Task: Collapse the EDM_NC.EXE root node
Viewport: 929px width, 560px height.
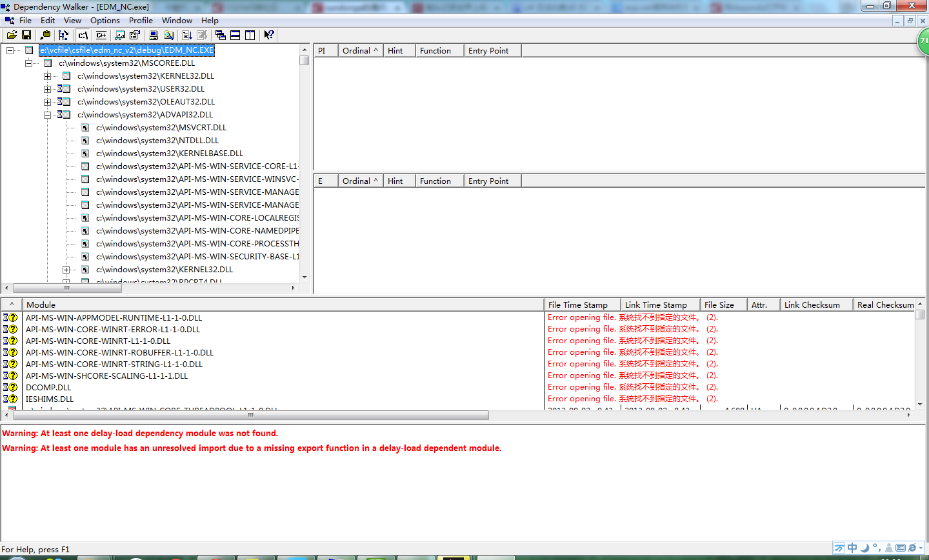Action: click(x=10, y=50)
